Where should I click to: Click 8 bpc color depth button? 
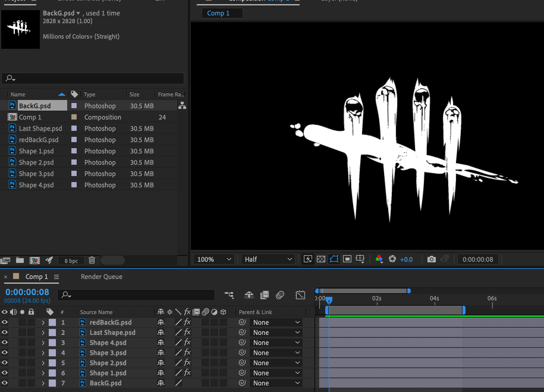(x=71, y=261)
